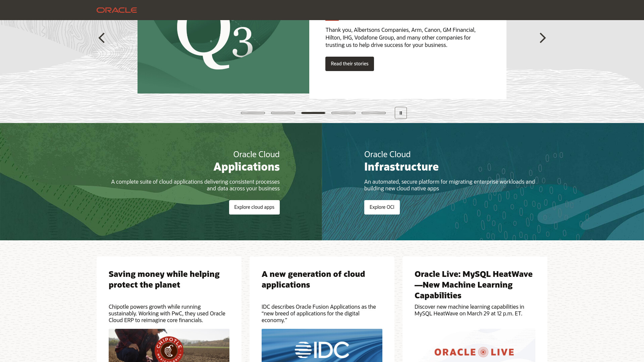Jump to the fourth carousel slide indicator
The image size is (644, 362).
[x=343, y=113]
